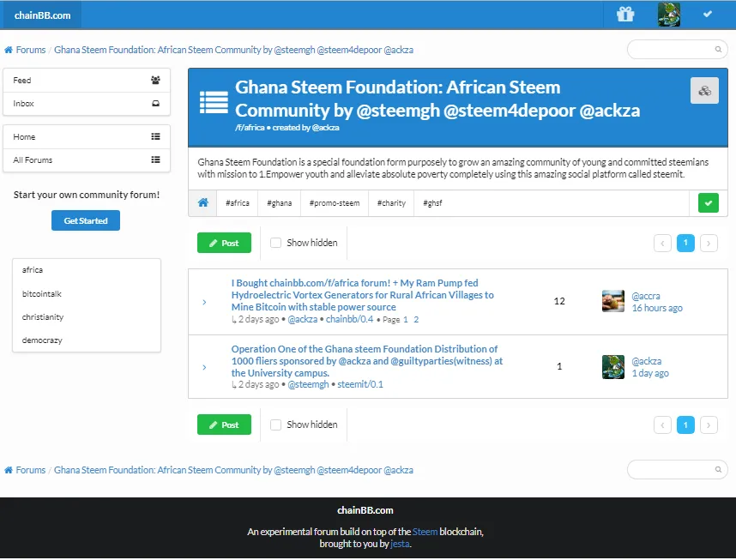Viewport: 736px width, 560px height.
Task: Go to Home in sidebar
Action: click(87, 136)
